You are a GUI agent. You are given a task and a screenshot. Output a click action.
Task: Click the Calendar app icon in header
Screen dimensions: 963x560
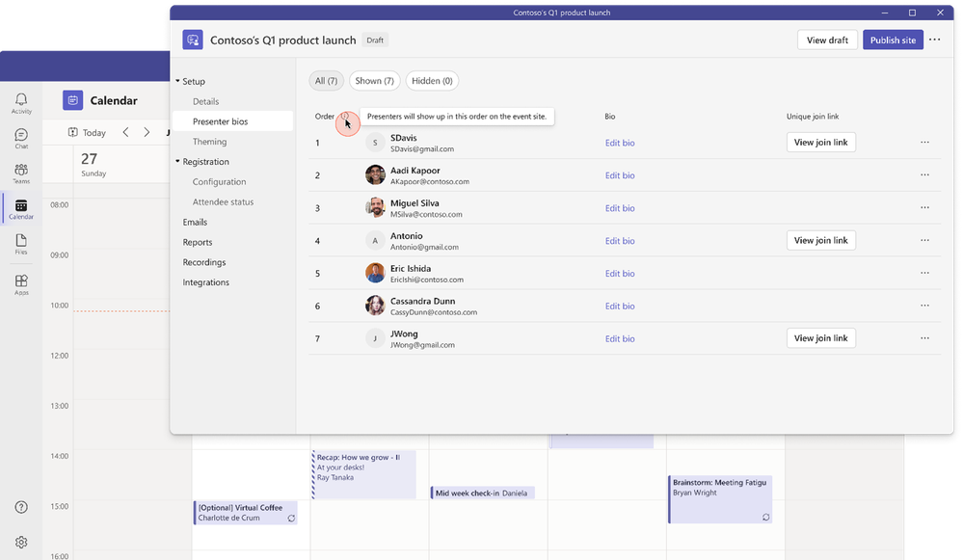[72, 100]
